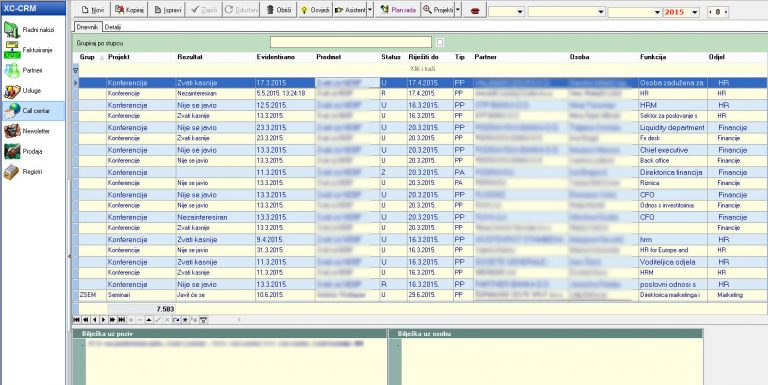The height and width of the screenshot is (385, 768).
Task: Jump to the last record in navigator
Action: [121, 320]
